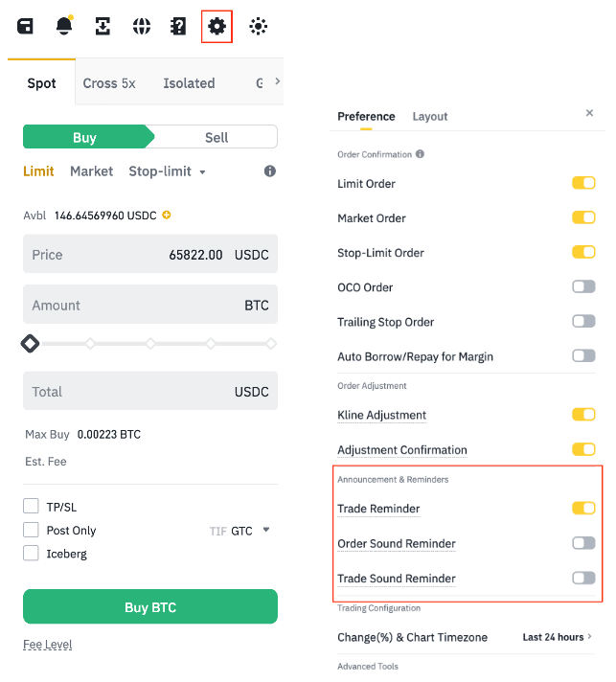Viewport: 616px width, 682px height.
Task: Open the globe language icon
Action: tap(142, 27)
